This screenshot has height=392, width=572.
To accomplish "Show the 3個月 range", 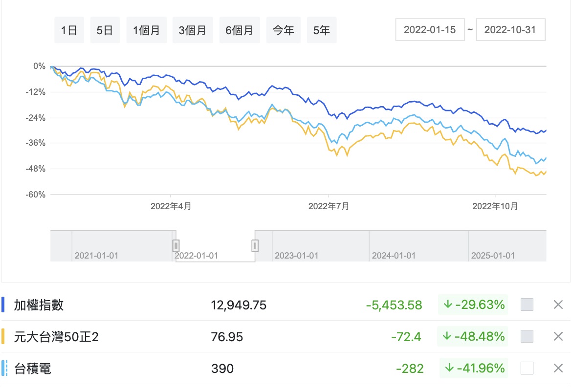I will (x=193, y=30).
